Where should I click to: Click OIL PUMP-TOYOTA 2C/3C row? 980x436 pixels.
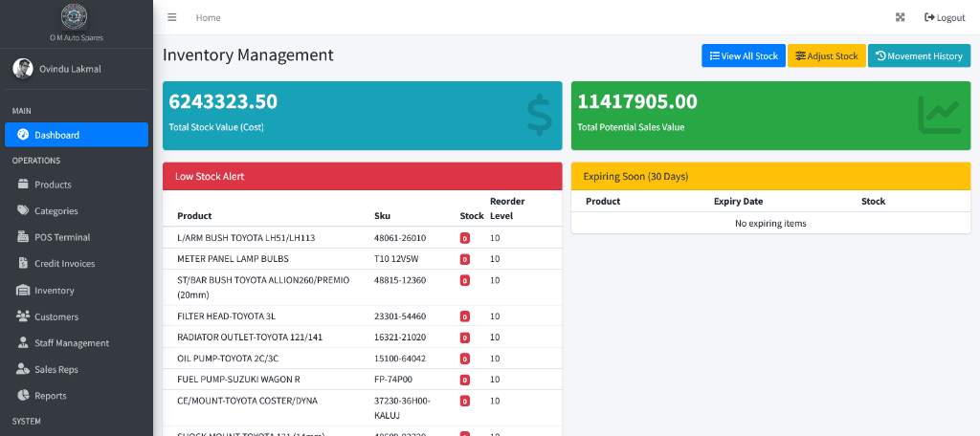click(x=363, y=358)
